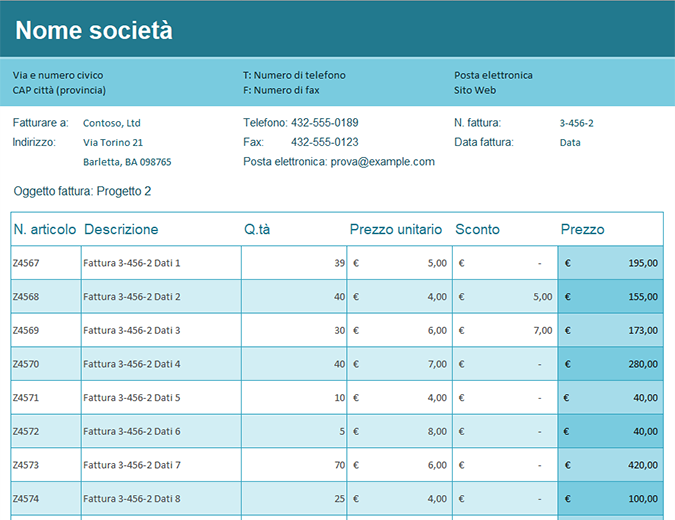Select the Contoso, Ltd customer name
The height and width of the screenshot is (520, 675).
[111, 123]
